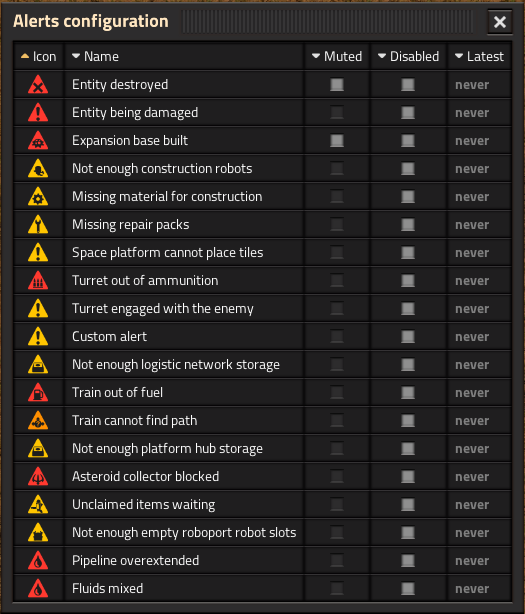525x614 pixels.
Task: Click the Unclaimed items waiting row name
Action: pos(144,505)
